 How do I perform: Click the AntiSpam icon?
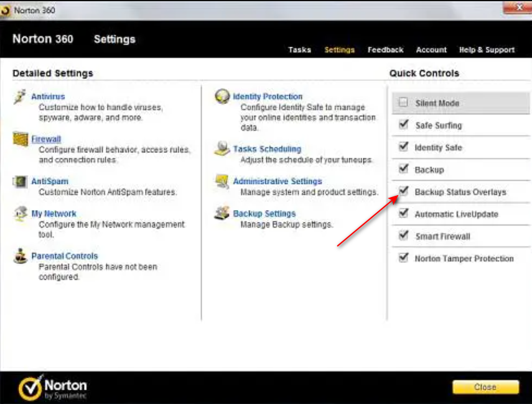[20, 181]
